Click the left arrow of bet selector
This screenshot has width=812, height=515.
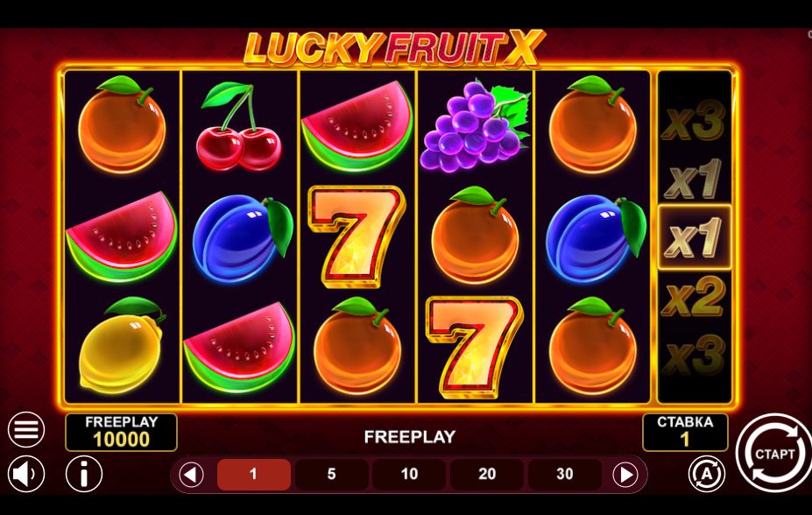click(191, 474)
